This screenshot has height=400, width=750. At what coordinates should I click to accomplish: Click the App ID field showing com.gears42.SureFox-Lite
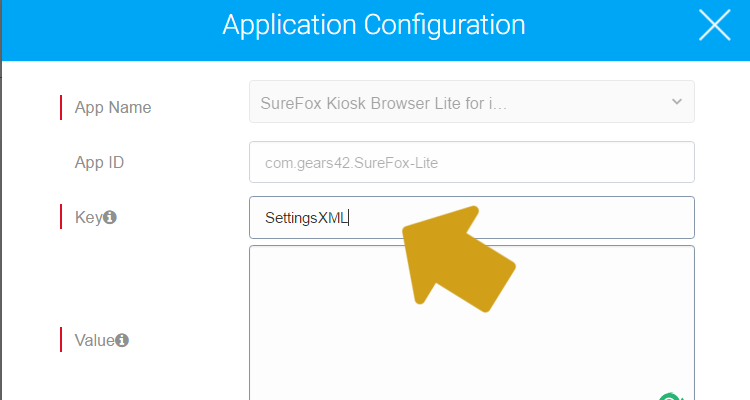pyautogui.click(x=471, y=162)
